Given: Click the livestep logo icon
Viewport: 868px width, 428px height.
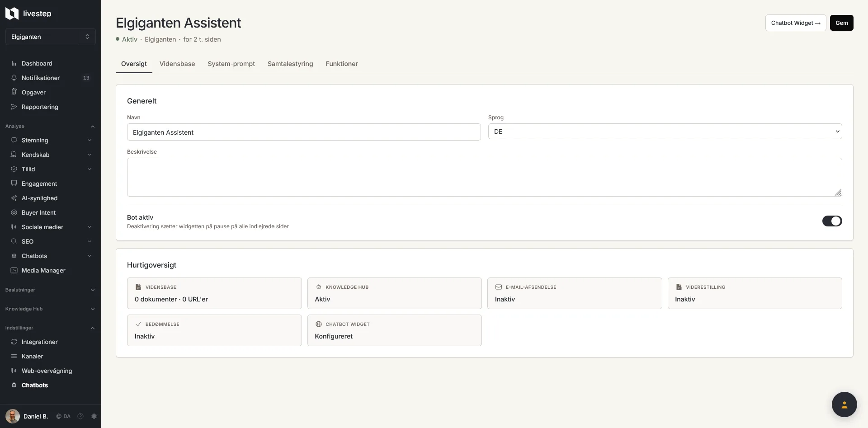Looking at the screenshot, I should 12,14.
